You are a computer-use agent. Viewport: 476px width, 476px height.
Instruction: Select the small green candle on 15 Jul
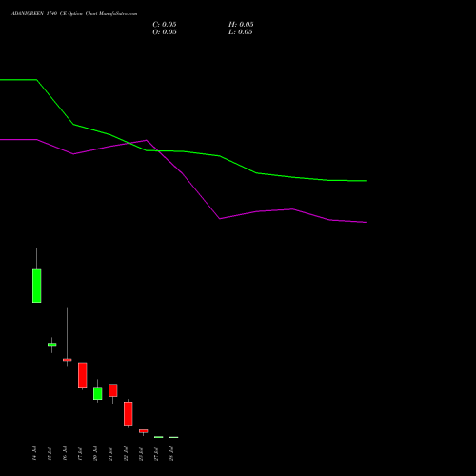[x=52, y=345]
